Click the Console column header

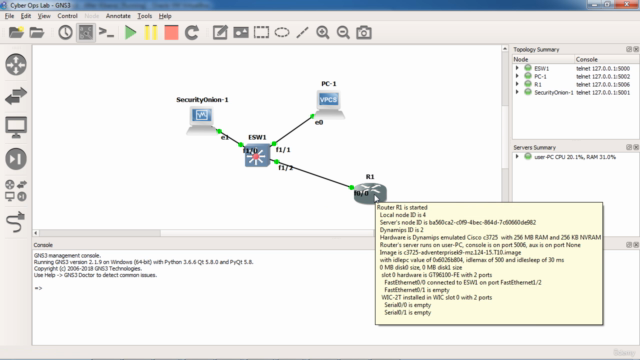click(x=607, y=59)
